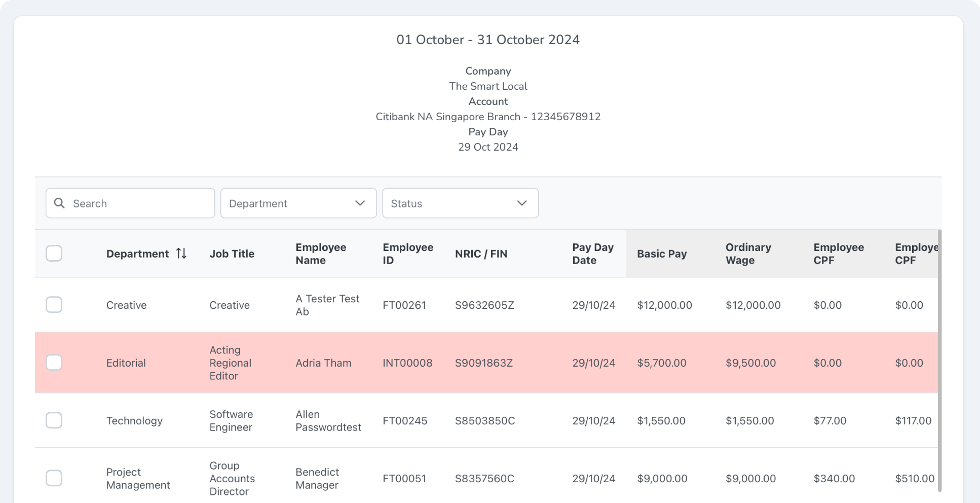Viewport: 980px width, 503px height.
Task: Click NRIC S9632605Z
Action: pyautogui.click(x=484, y=305)
